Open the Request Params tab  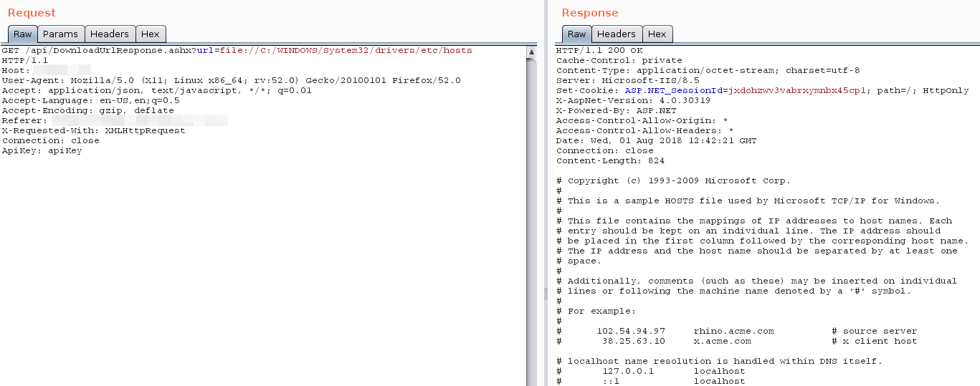pyautogui.click(x=61, y=34)
